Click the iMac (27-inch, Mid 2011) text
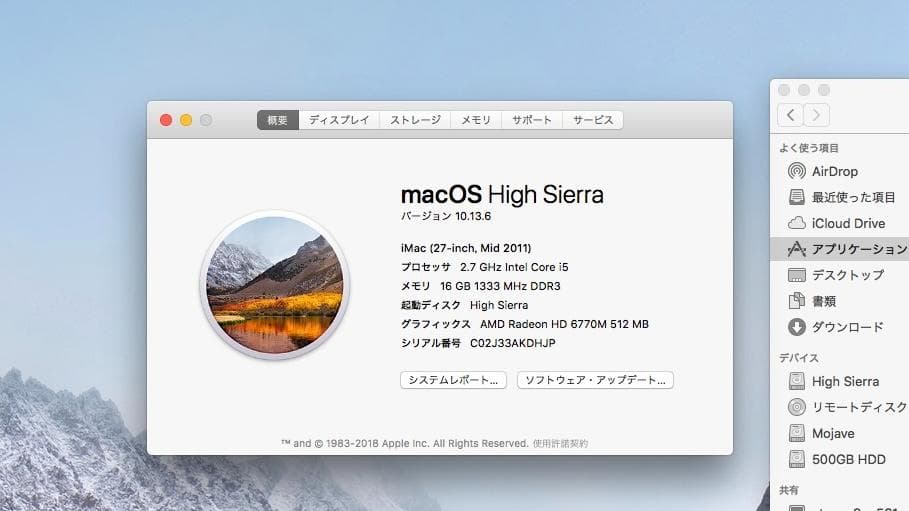This screenshot has width=909, height=511. pos(466,248)
